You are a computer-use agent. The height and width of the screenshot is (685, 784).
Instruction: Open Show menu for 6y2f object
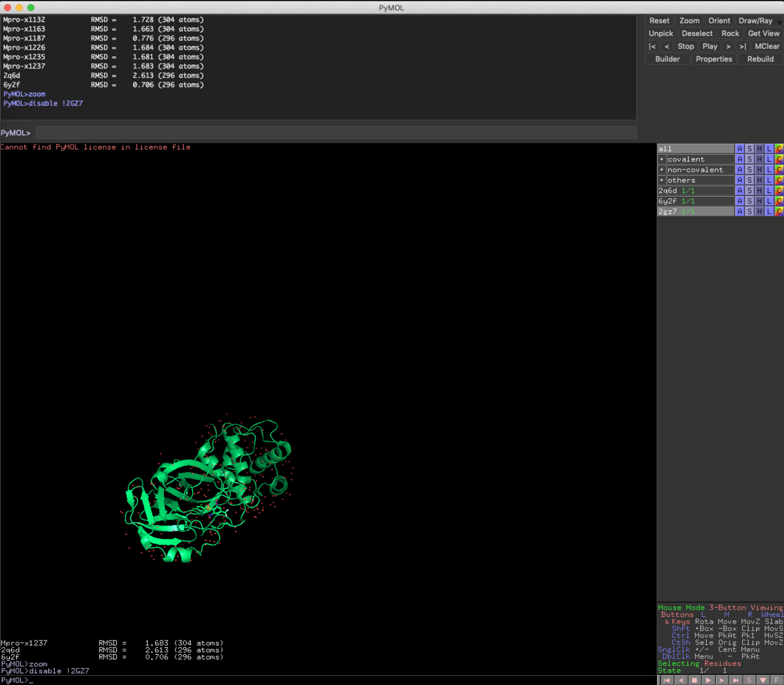749,201
